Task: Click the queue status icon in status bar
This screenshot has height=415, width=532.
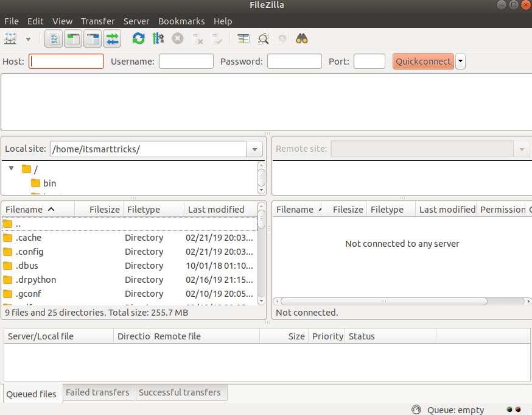Action: pos(416,410)
